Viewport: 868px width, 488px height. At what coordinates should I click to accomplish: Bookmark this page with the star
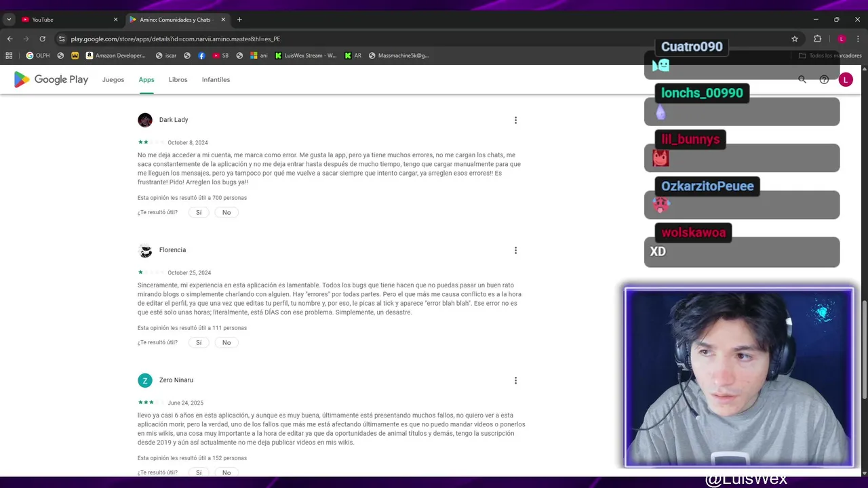tap(795, 39)
